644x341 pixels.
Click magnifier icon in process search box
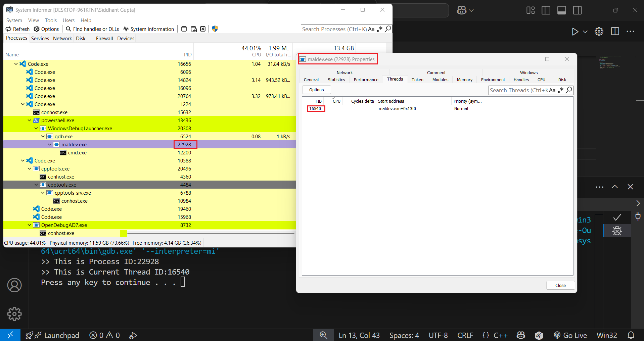[x=388, y=29]
